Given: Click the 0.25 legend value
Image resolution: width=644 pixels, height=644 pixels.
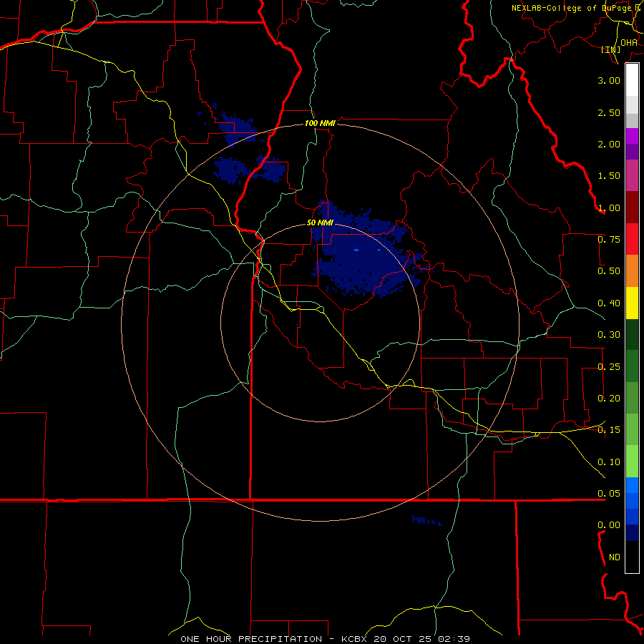Looking at the screenshot, I should click(609, 367).
